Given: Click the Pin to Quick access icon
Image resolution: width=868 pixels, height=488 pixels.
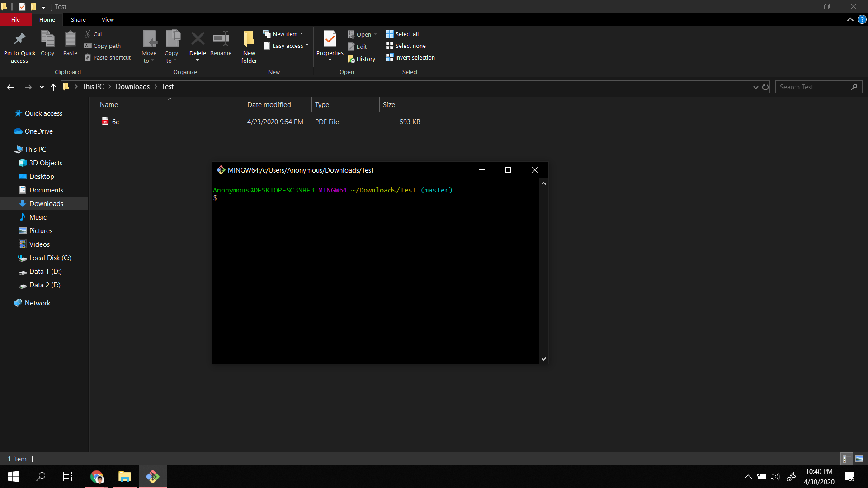Looking at the screenshot, I should (x=19, y=39).
